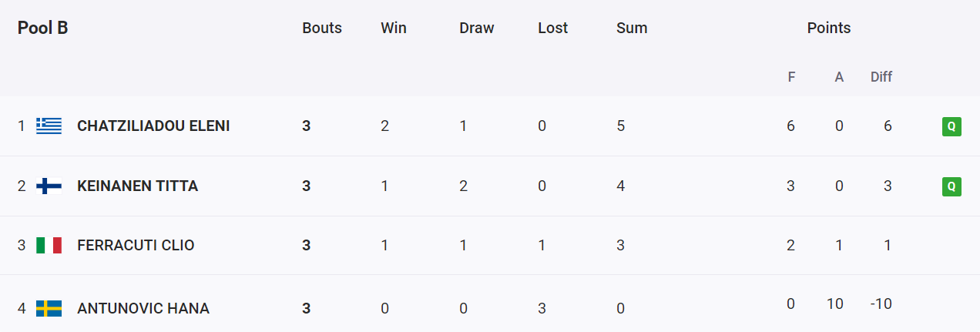The image size is (980, 332).
Task: Click the Draw column header
Action: pyautogui.click(x=477, y=28)
